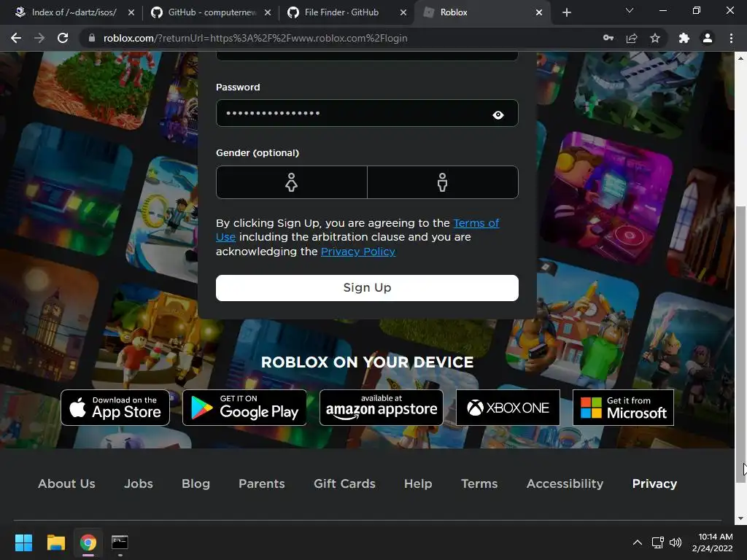Viewport: 747px width, 560px height.
Task: Select the female gender icon
Action: click(292, 182)
